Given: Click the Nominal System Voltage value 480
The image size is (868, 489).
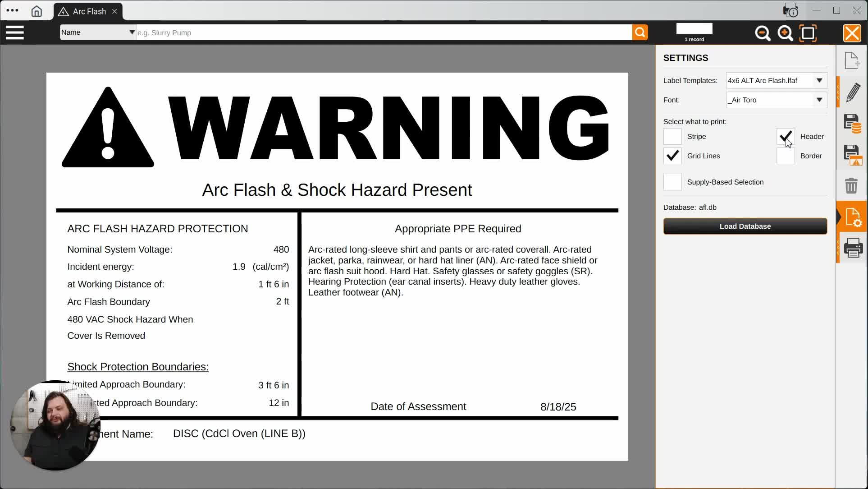Looking at the screenshot, I should pos(281,249).
